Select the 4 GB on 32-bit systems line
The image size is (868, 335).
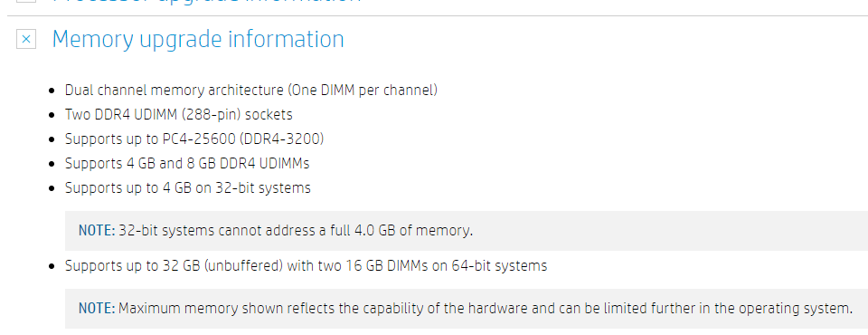(x=188, y=188)
